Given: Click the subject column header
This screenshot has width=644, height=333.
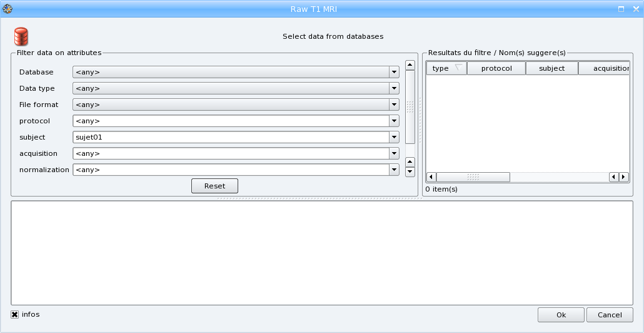Looking at the screenshot, I should click(551, 68).
